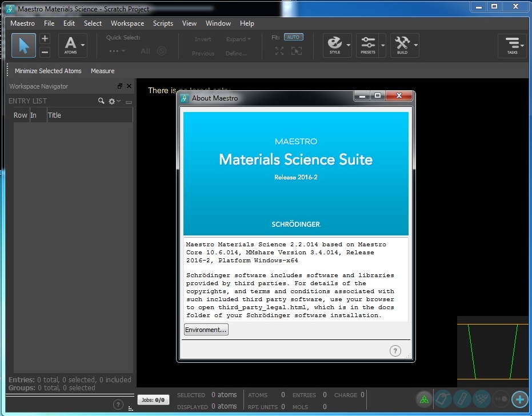
Task: Click 'Entries: 0 total, 0 selected, 0 included'
Action: (x=70, y=379)
